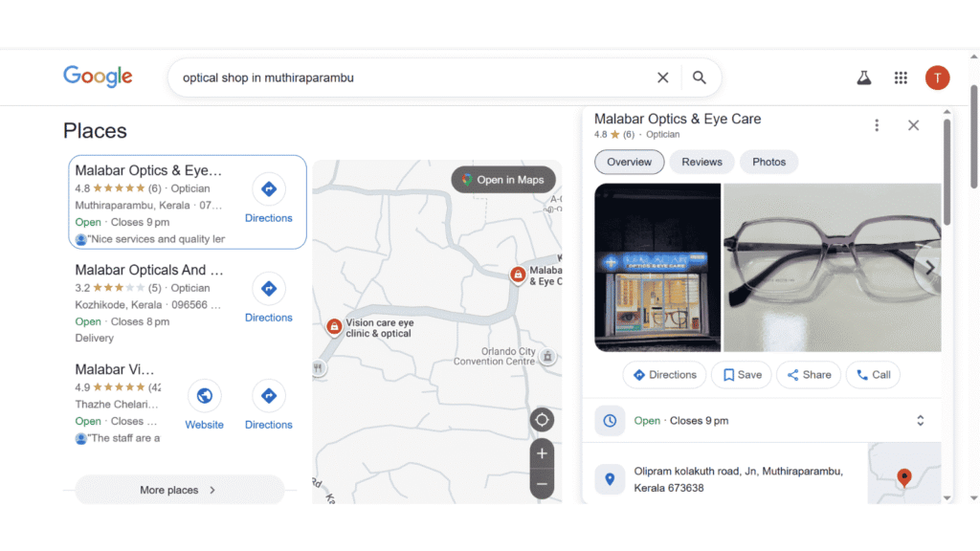The height and width of the screenshot is (551, 980).
Task: Clear the search query with X icon
Action: [662, 77]
